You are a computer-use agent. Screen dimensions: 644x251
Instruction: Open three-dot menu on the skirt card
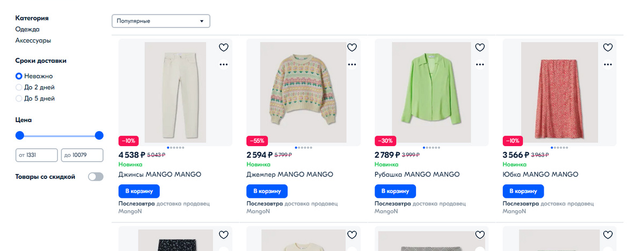608,64
